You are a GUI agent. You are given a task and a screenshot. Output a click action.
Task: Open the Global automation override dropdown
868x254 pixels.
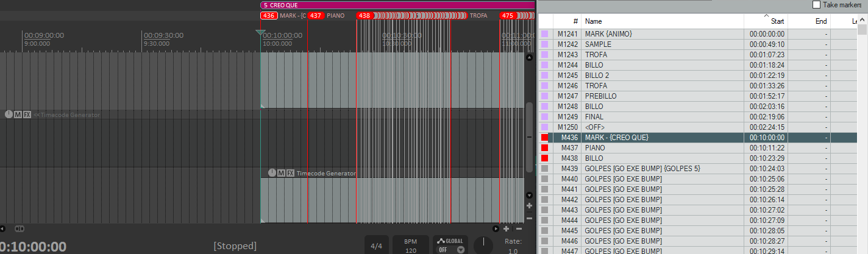(460, 249)
